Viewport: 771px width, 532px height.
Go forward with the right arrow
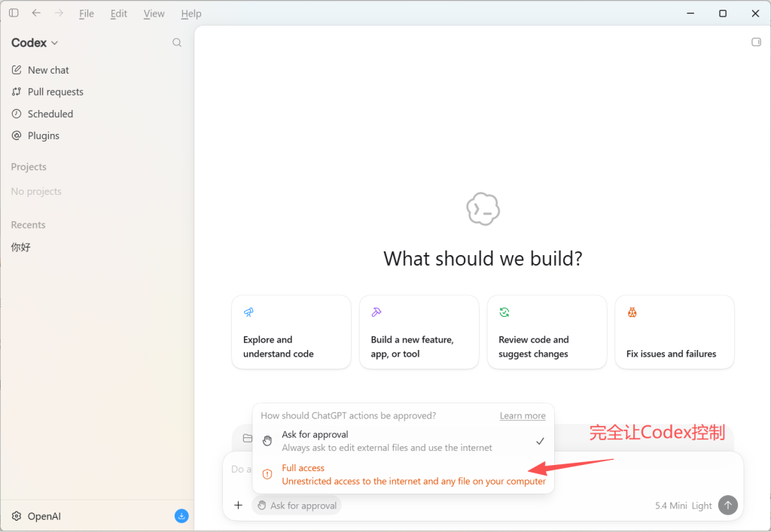point(59,13)
